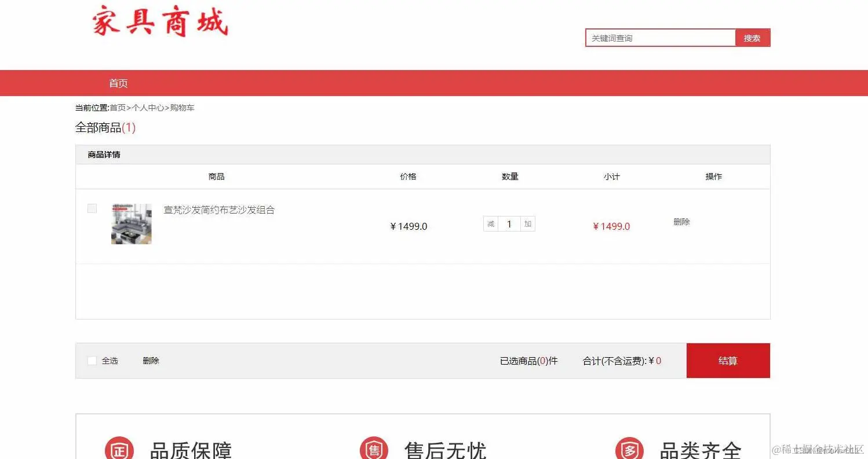Click the 已选商品(0)件 text
This screenshot has height=459, width=868.
pyautogui.click(x=528, y=361)
